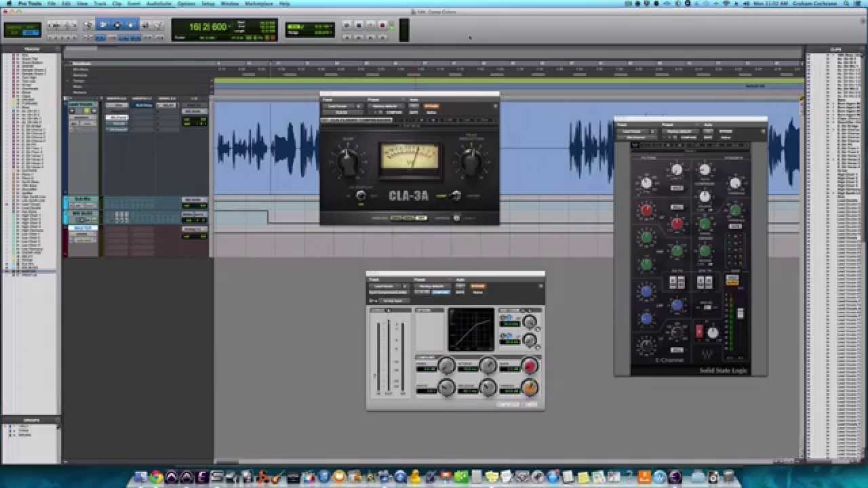Click the Google Chrome icon in the Dock
The image size is (868, 488).
pyautogui.click(x=156, y=476)
